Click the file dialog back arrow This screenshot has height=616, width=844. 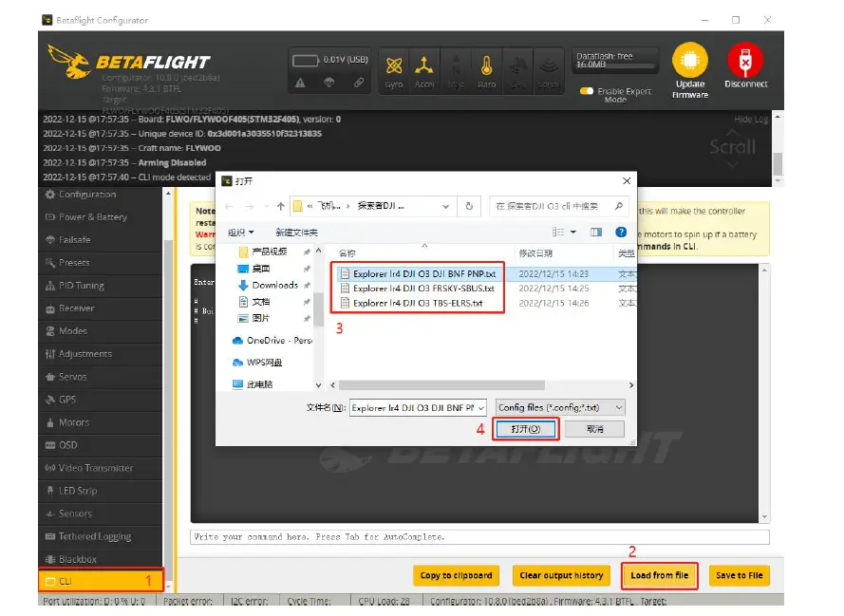tap(230, 206)
